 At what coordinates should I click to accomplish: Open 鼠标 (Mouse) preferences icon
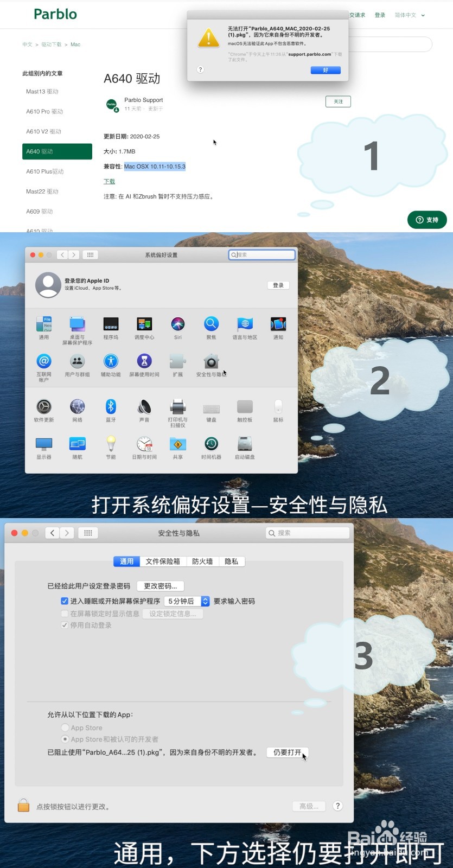tap(278, 407)
